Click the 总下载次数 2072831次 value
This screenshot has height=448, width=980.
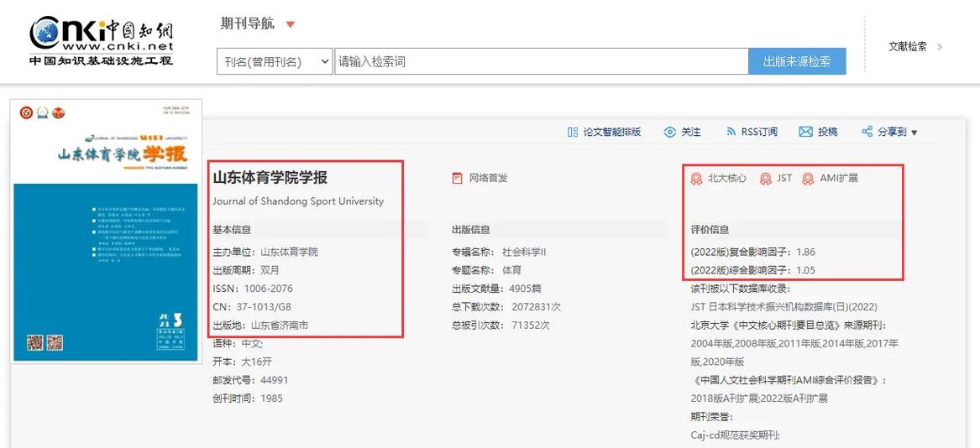[x=537, y=307]
